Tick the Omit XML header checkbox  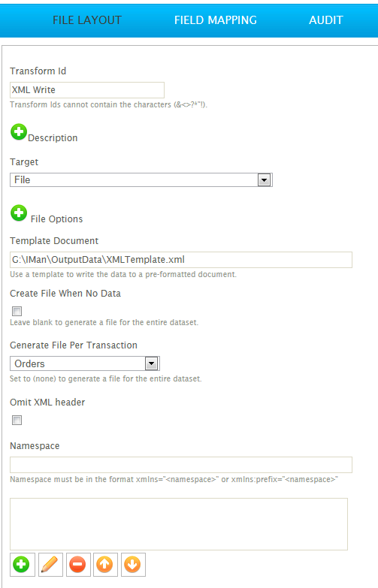(x=17, y=420)
